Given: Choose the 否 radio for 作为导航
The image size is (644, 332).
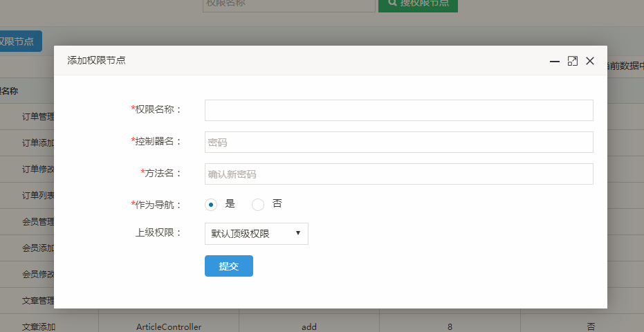Looking at the screenshot, I should 258,205.
